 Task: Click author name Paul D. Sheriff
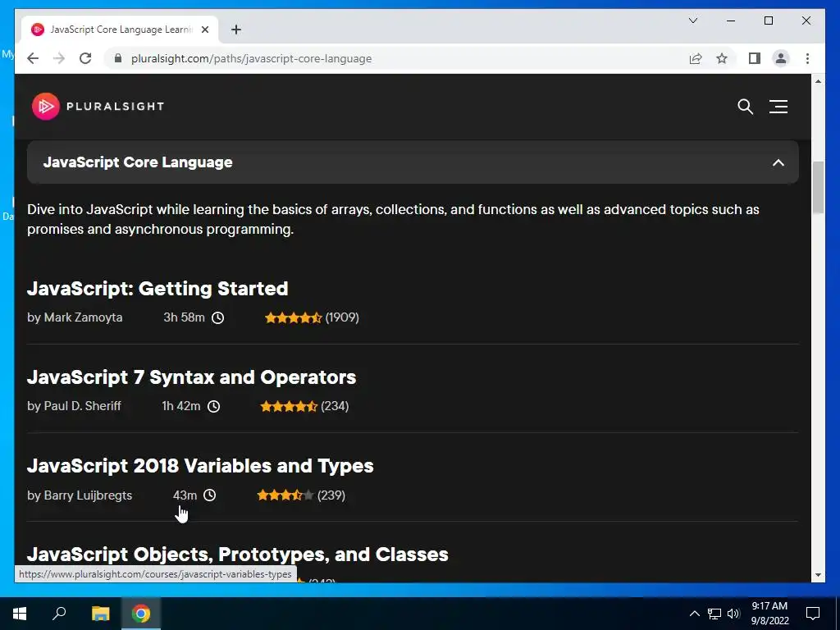pos(82,406)
